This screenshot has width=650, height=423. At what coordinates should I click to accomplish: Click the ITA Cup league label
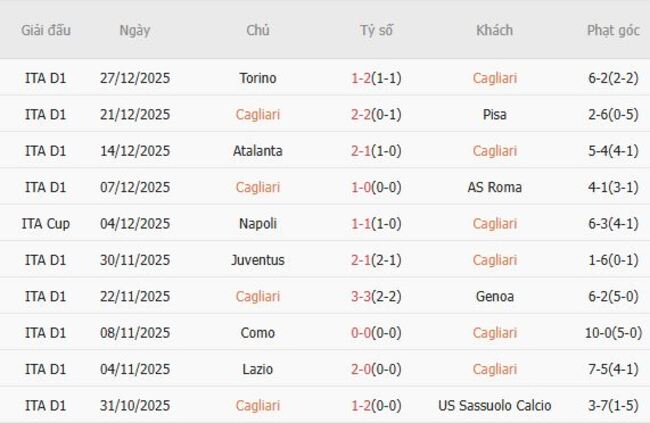click(46, 224)
